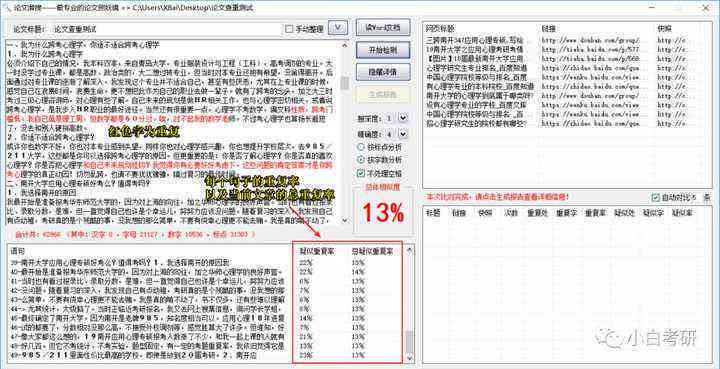Click the application icon in the title bar
Image resolution: width=720 pixels, height=369 pixels.
(7, 8)
